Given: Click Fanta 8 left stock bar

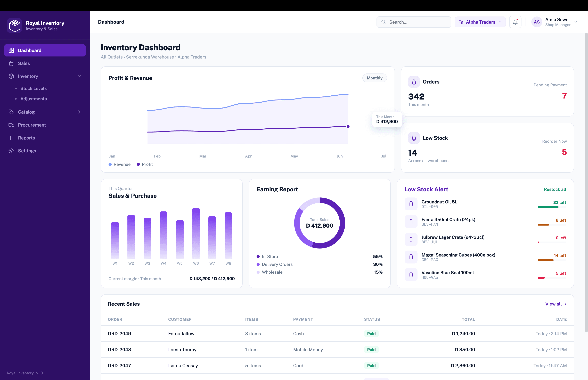Looking at the screenshot, I should pos(552,225).
